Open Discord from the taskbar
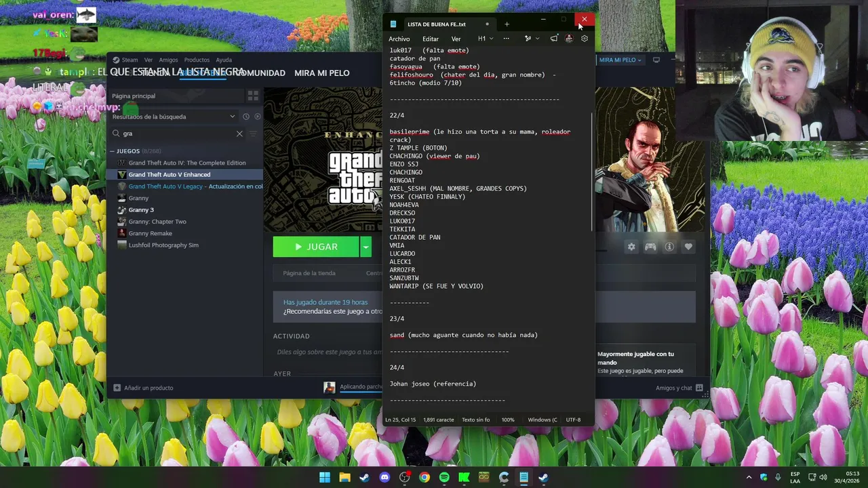The height and width of the screenshot is (488, 868). click(384, 477)
